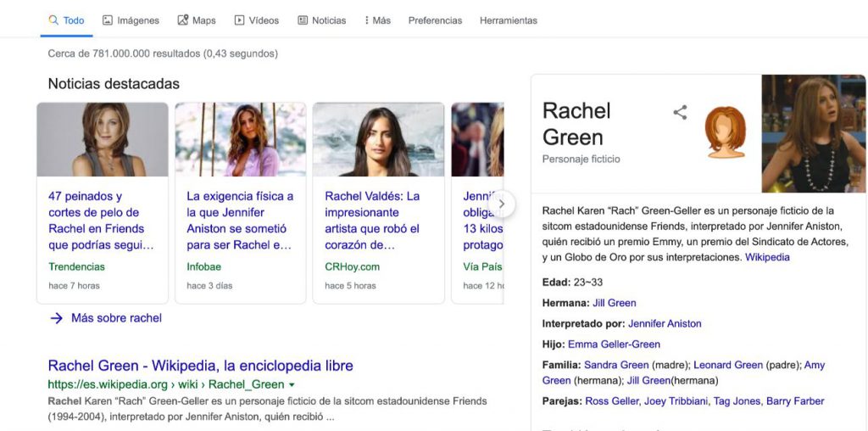
Task: Click 'hace 7 horas' timestamp
Action: (x=74, y=286)
